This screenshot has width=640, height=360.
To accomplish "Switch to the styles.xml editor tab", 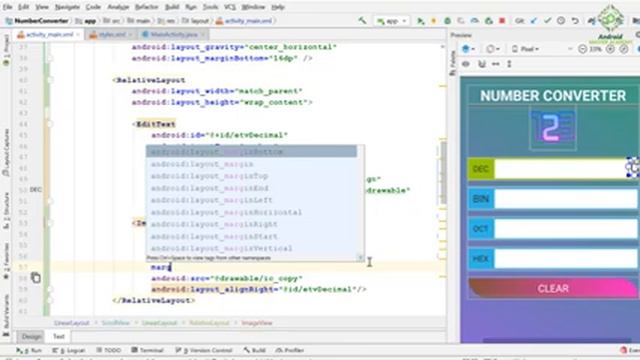I will (108, 35).
